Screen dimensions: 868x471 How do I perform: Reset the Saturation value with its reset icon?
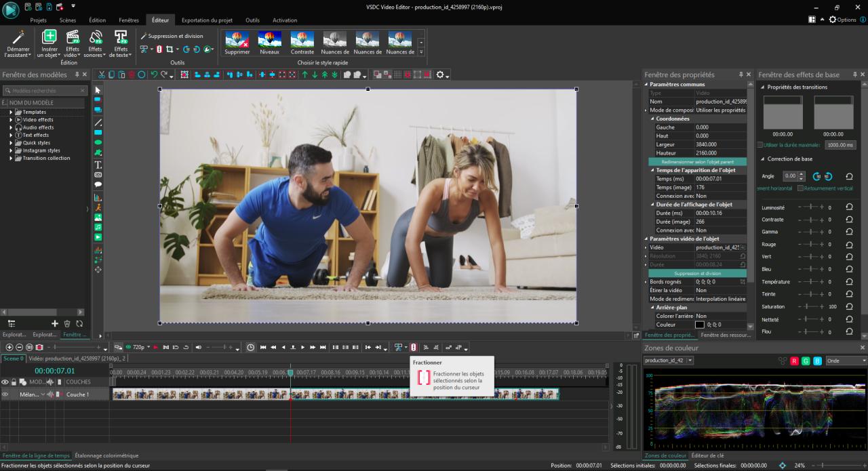849,307
